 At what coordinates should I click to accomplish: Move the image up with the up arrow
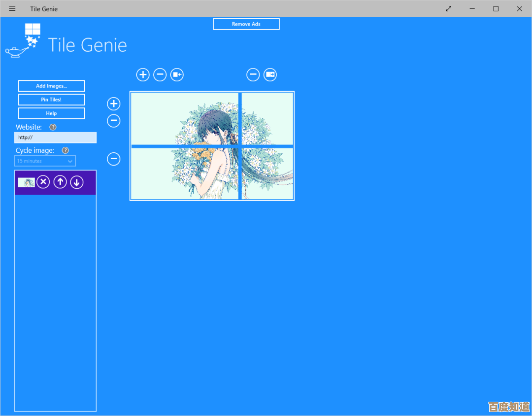(60, 182)
